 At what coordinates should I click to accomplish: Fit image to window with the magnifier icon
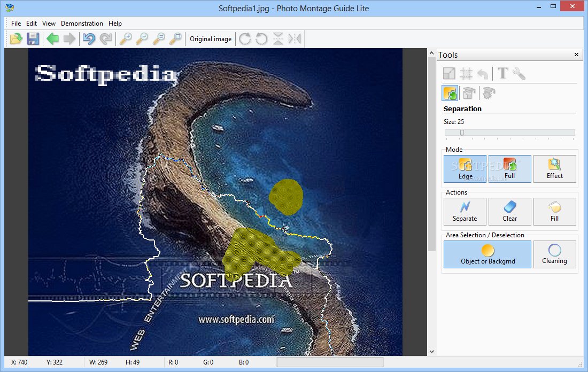[175, 38]
